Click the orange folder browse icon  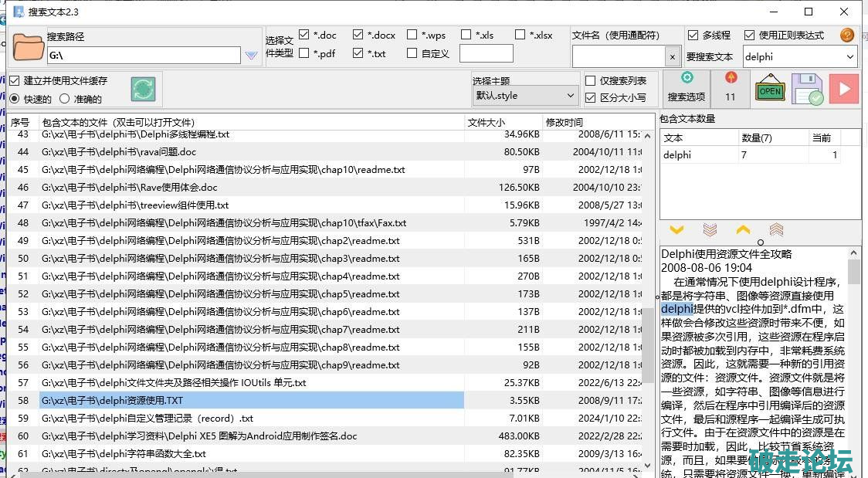(29, 47)
